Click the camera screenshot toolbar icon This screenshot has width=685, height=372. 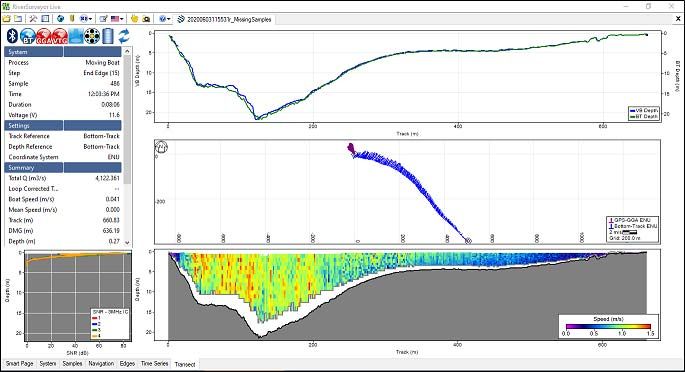(x=146, y=19)
